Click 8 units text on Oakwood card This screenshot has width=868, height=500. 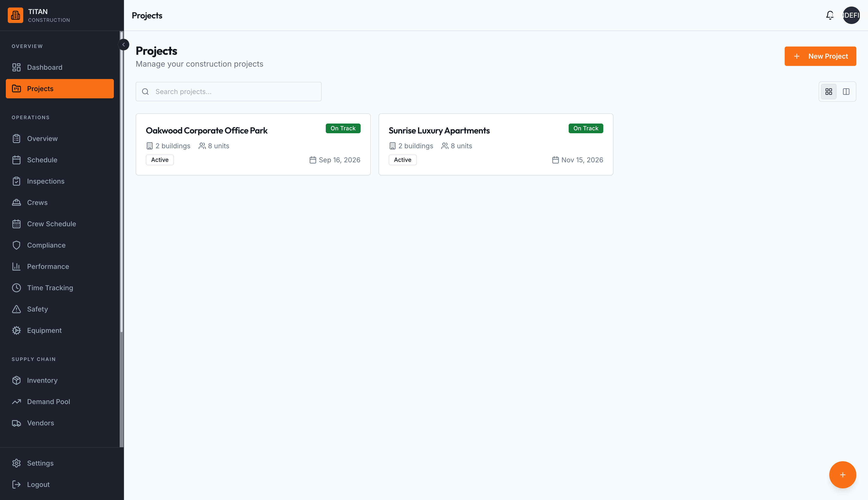pos(218,146)
